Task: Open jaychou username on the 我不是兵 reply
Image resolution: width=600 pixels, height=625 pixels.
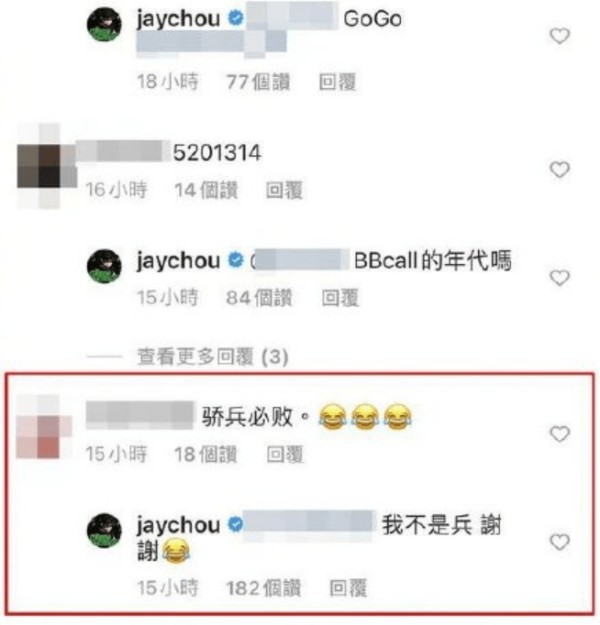Action: click(178, 525)
